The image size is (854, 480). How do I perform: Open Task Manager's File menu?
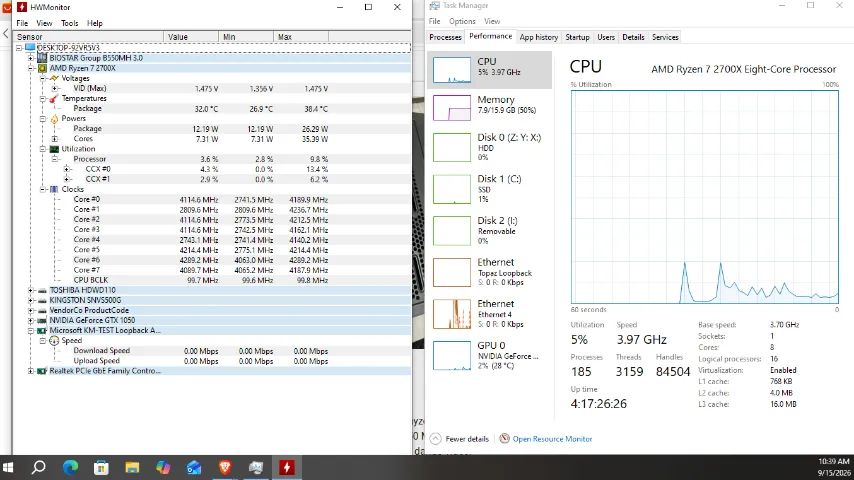[x=434, y=21]
